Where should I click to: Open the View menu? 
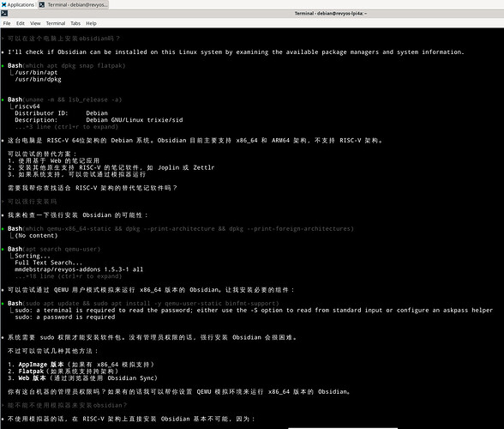point(35,23)
